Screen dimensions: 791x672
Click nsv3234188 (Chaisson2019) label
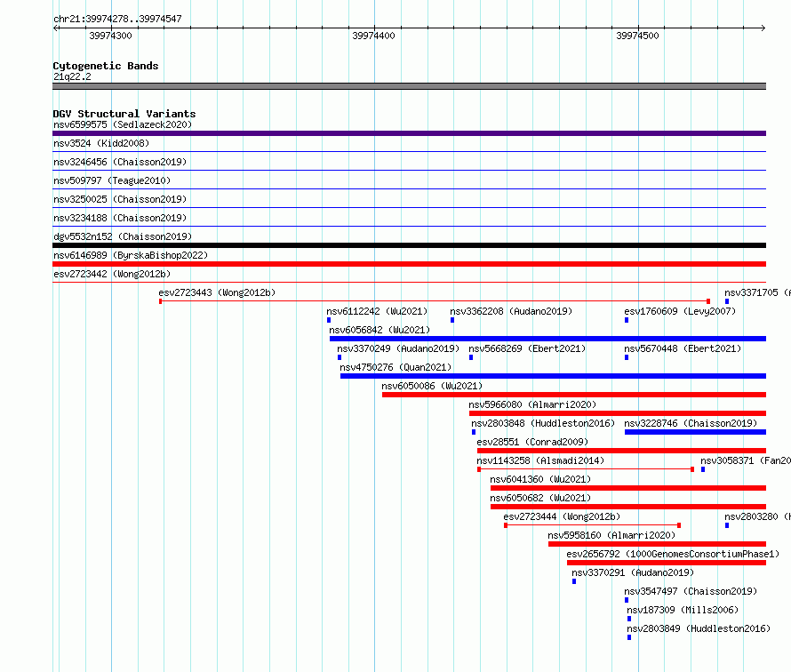tap(120, 218)
